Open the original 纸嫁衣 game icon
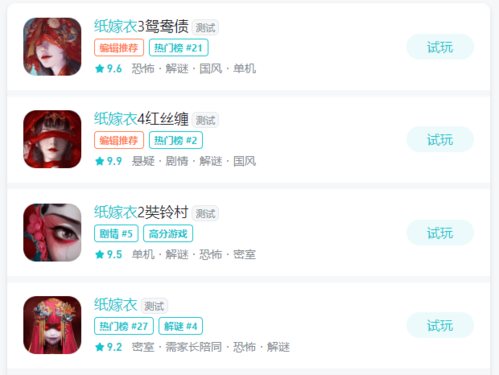This screenshot has width=499, height=375. click(52, 325)
